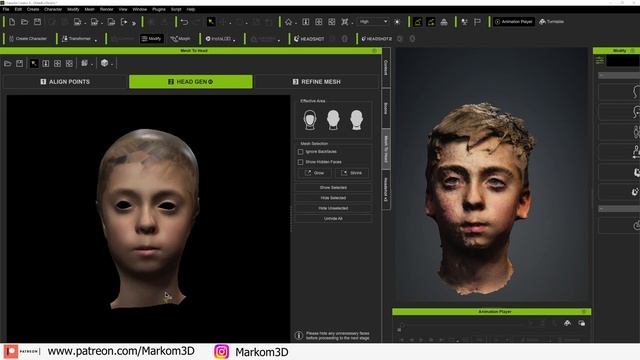Click first IBL light preset icon
640x360 pixels.
[418, 22]
